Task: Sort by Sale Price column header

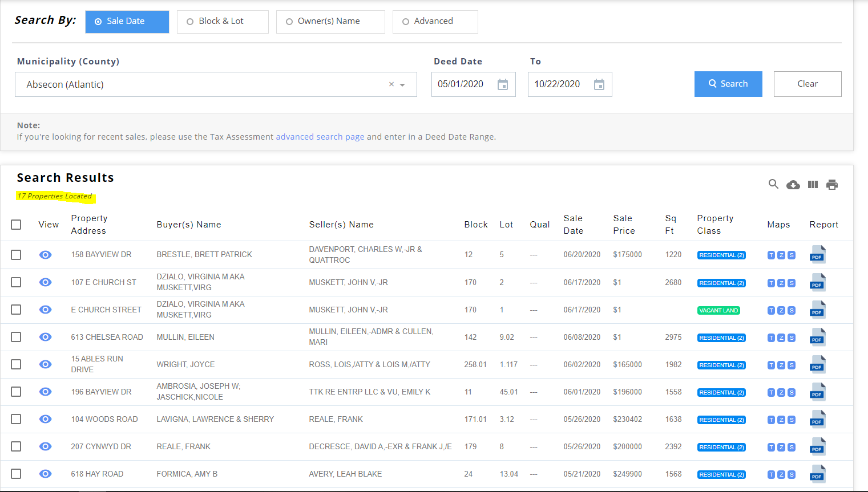Action: pos(624,225)
